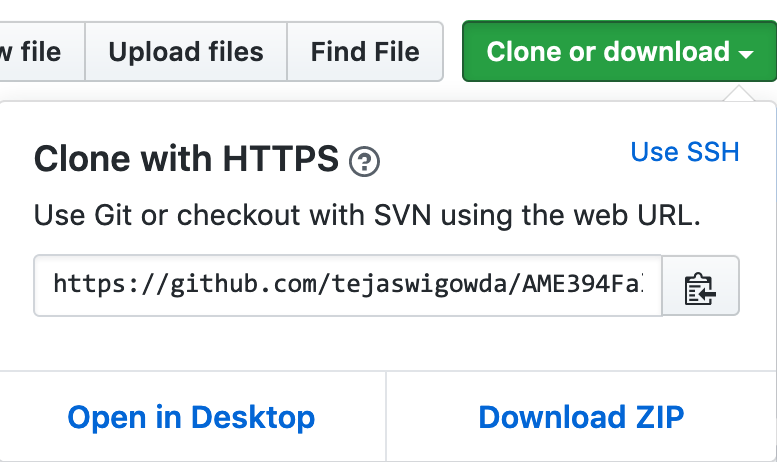Viewport: 777px width, 462px height.
Task: Open the help icon beside Clone with HTTPS
Action: [x=364, y=162]
